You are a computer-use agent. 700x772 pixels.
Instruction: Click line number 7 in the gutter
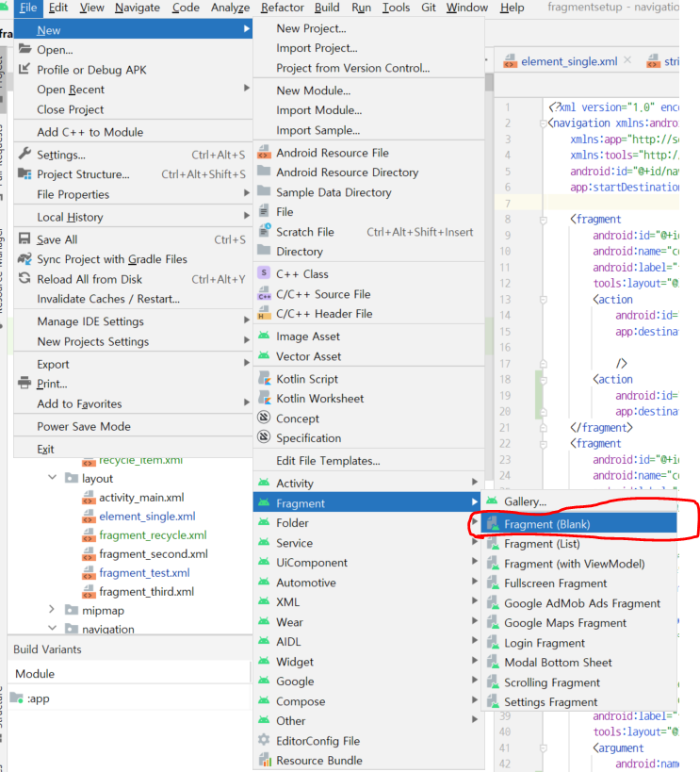(508, 204)
